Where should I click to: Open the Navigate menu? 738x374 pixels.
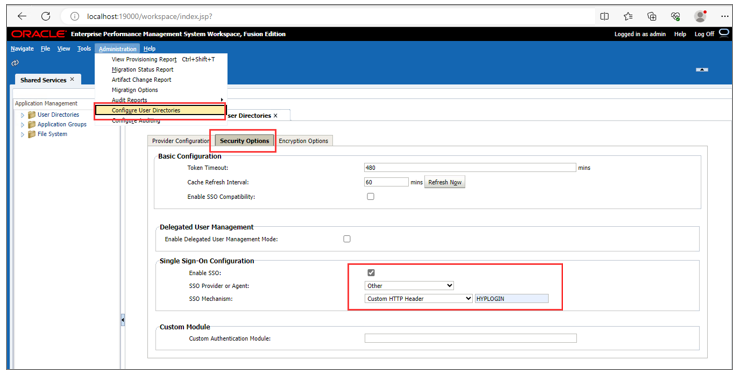[x=22, y=48]
